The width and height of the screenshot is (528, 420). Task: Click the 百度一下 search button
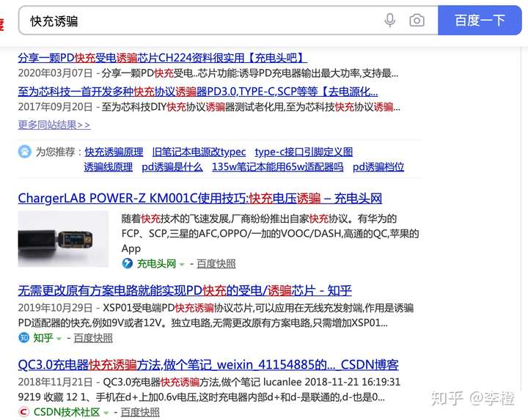coord(480,21)
